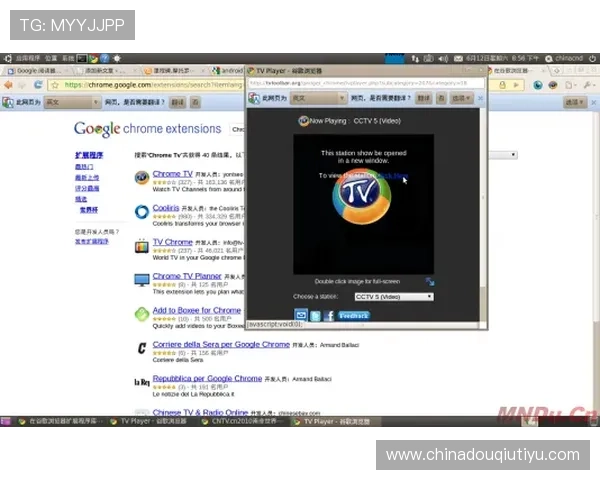The width and height of the screenshot is (600, 480).
Task: Open the Places menu in top panel
Action: (51, 59)
